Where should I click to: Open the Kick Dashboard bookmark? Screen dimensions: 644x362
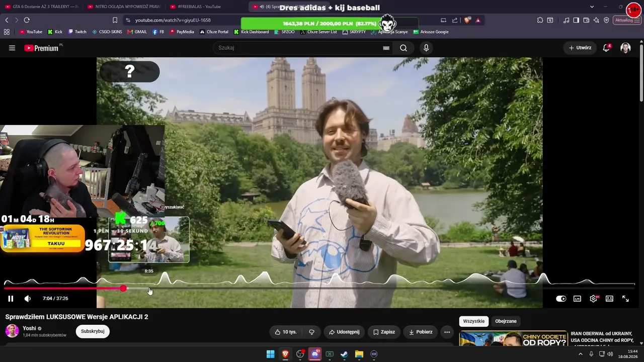pyautogui.click(x=251, y=32)
